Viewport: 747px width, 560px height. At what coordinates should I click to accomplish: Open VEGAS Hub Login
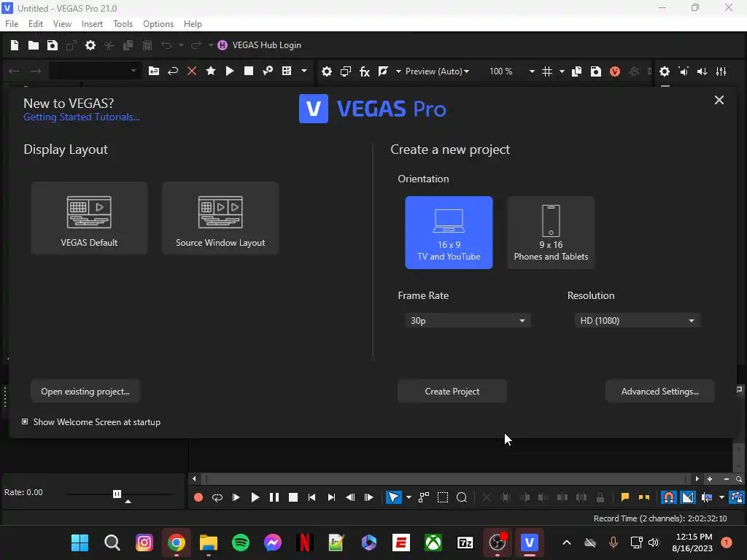pyautogui.click(x=259, y=45)
